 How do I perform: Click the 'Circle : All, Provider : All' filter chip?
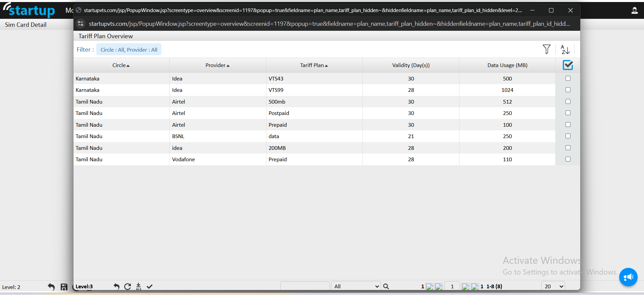[129, 50]
